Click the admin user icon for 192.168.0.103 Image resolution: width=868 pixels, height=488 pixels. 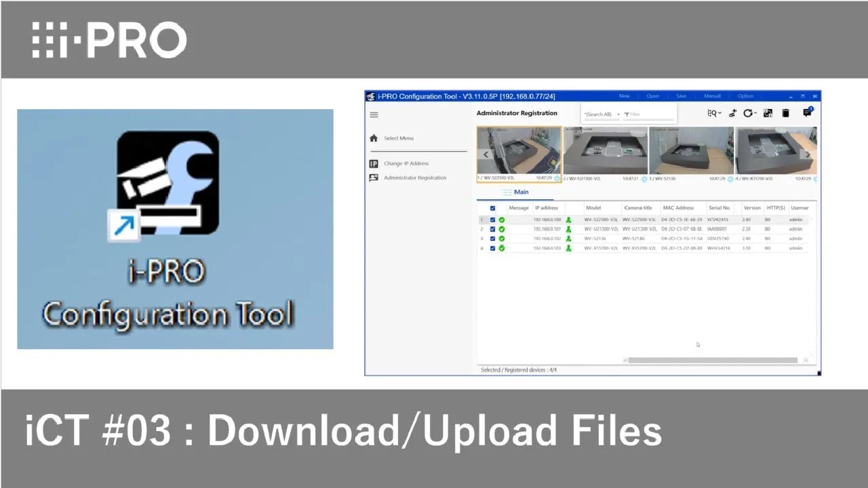pos(569,248)
